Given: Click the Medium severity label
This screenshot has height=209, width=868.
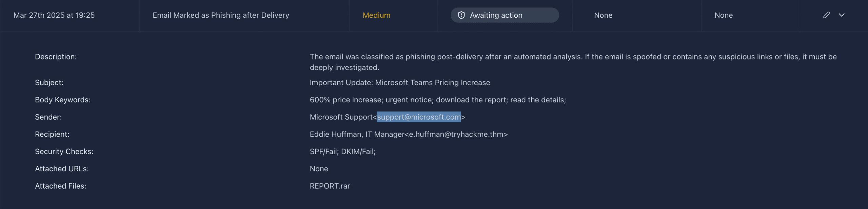Looking at the screenshot, I should click(376, 15).
